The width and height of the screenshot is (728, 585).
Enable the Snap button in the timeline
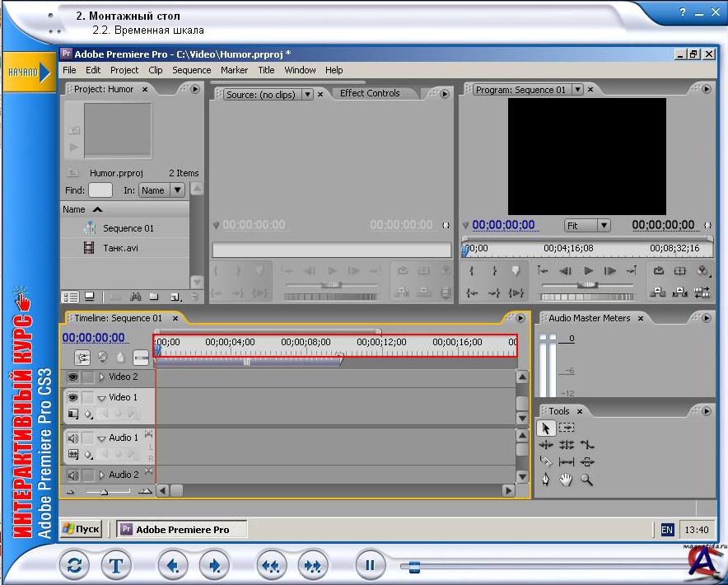(82, 358)
